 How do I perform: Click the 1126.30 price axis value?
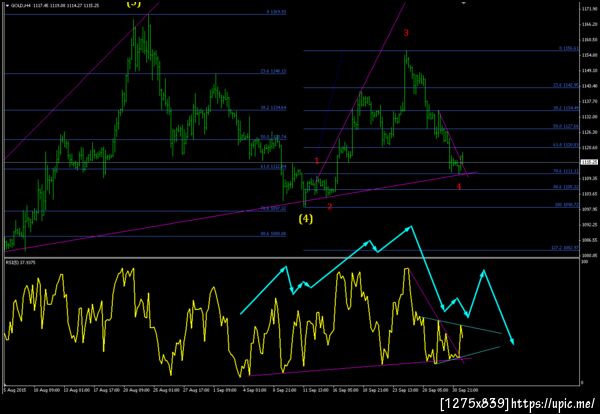[x=590, y=132]
